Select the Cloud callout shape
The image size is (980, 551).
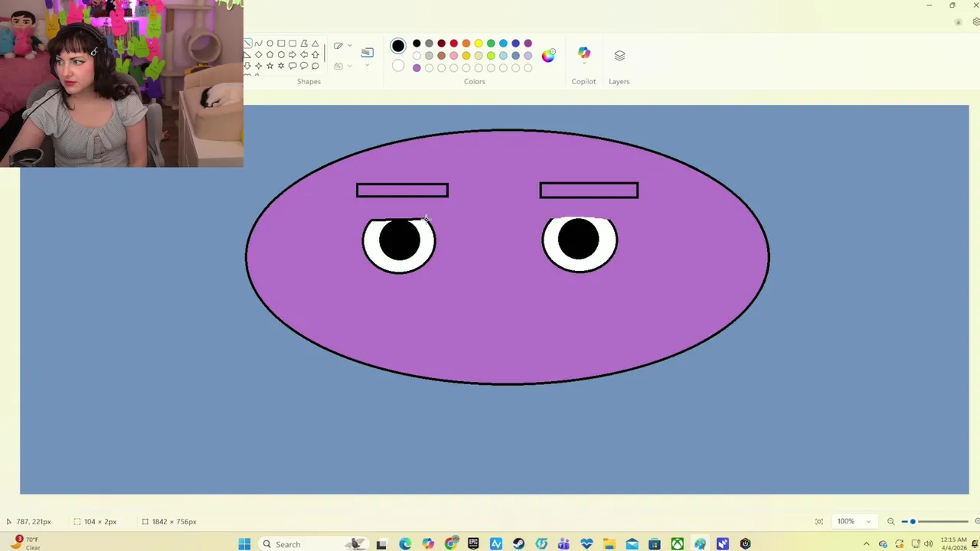315,66
